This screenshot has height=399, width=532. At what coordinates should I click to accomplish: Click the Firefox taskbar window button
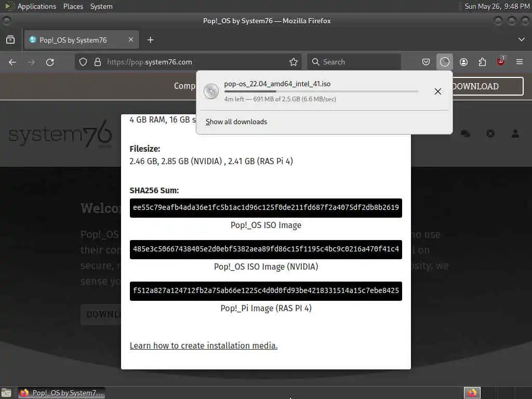tap(61, 393)
